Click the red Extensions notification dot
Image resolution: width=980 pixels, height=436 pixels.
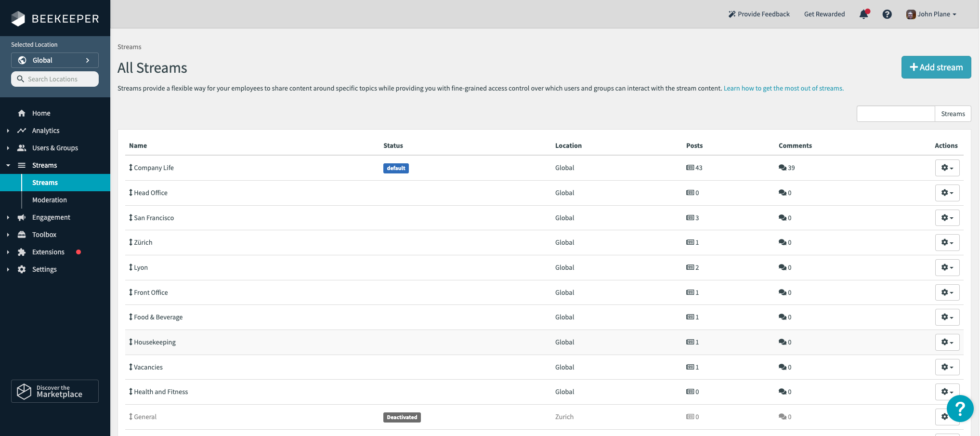tap(78, 251)
